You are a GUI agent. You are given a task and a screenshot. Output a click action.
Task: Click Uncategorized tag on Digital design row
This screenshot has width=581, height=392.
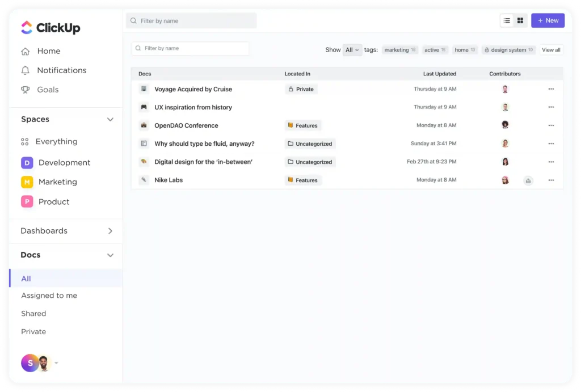tap(310, 162)
